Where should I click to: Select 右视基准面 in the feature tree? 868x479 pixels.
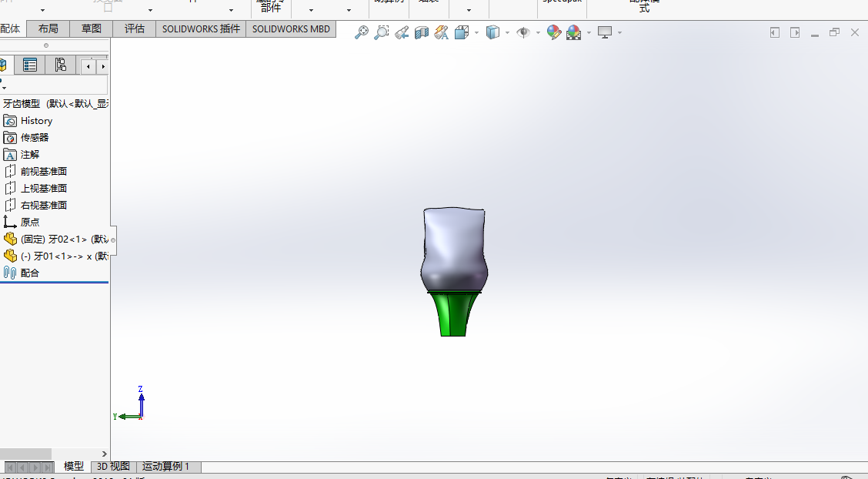click(x=44, y=206)
